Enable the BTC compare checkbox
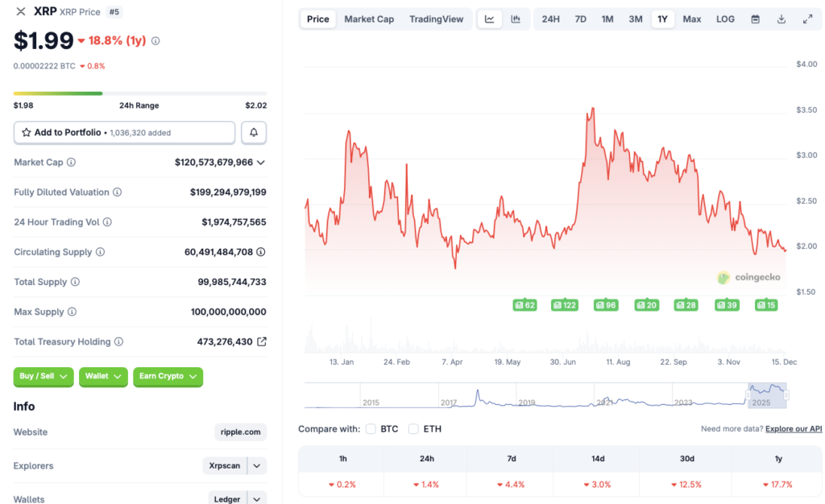This screenshot has height=504, width=825. [371, 428]
